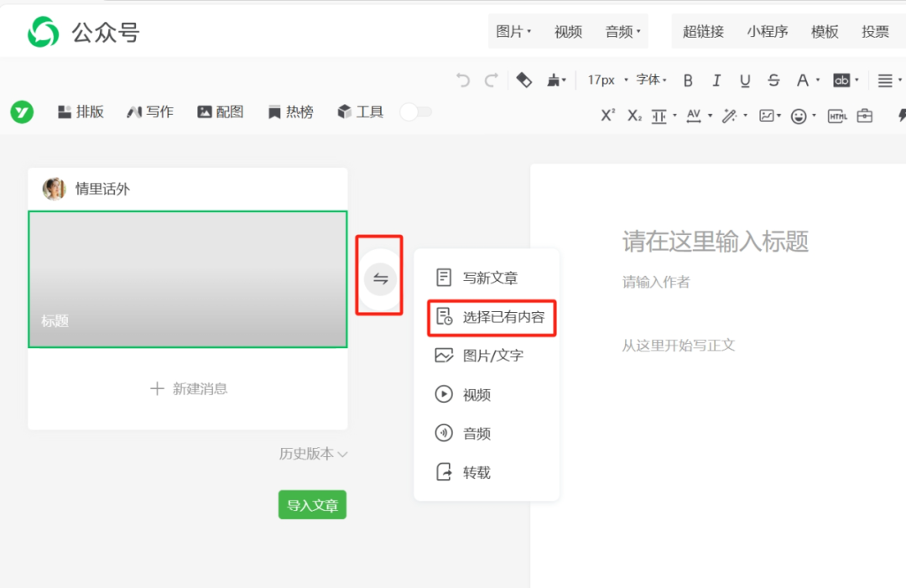Expand the highlight color dropdown arrow
Viewport: 906px width, 588px height.
[857, 80]
